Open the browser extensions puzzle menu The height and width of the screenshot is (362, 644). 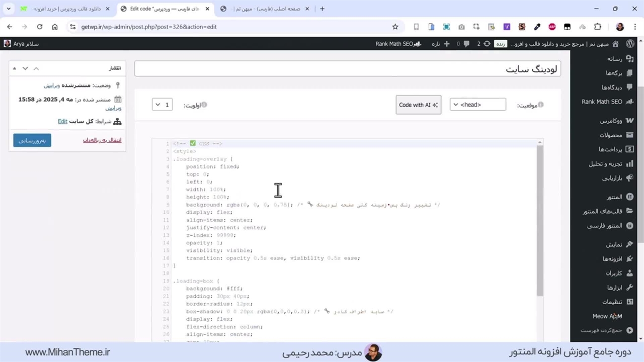(598, 27)
